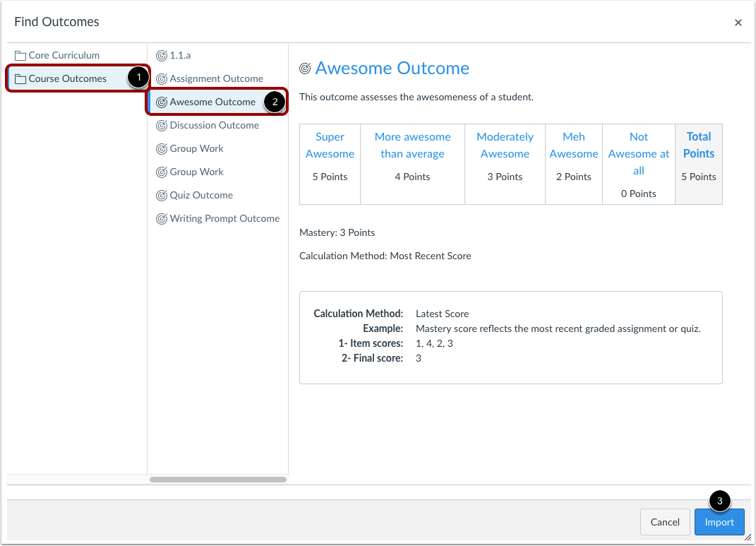
Task: Click the target icon beside Awesome Outcome heading
Action: coord(305,69)
